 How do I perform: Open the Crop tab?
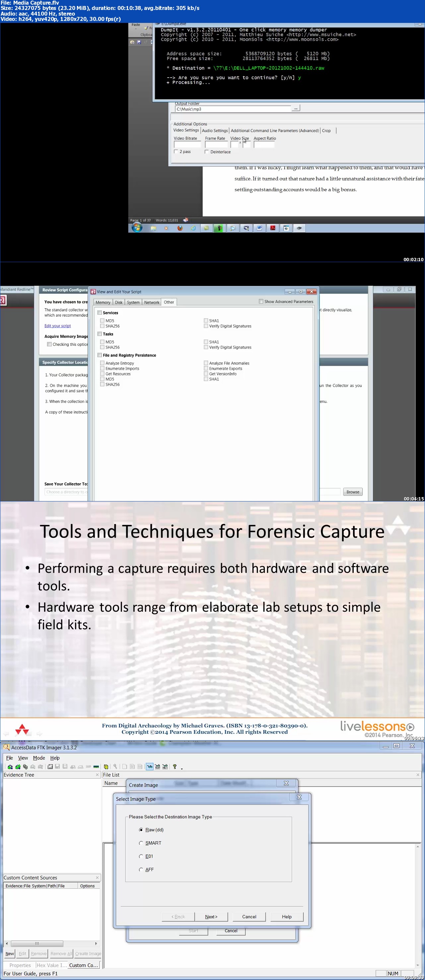coord(326,130)
